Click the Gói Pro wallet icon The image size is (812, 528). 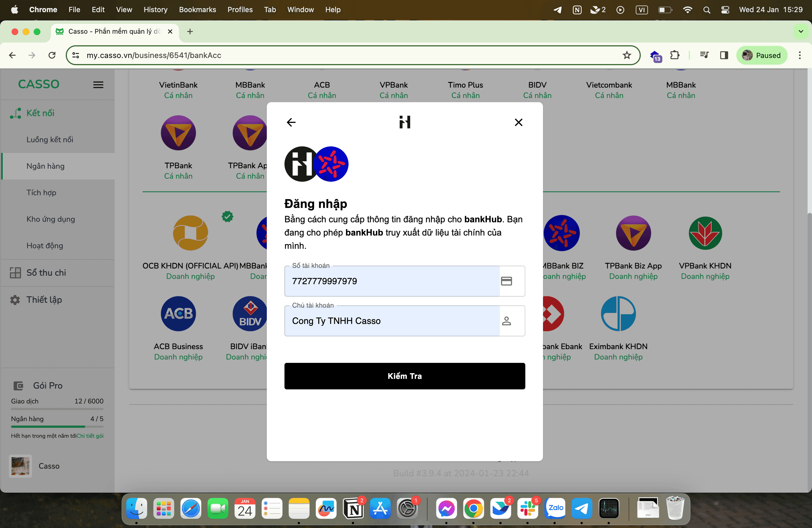tap(18, 386)
